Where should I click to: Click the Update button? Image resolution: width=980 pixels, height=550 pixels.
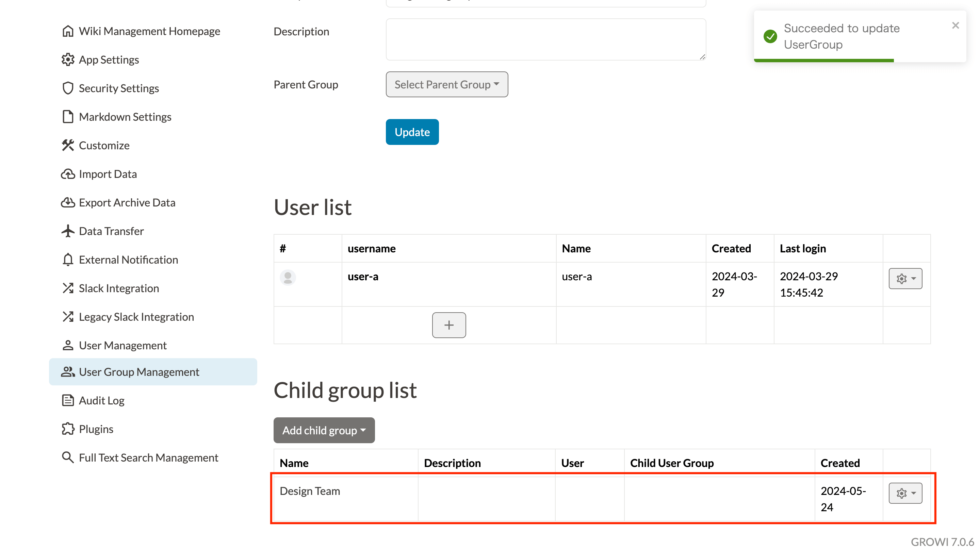tap(412, 132)
